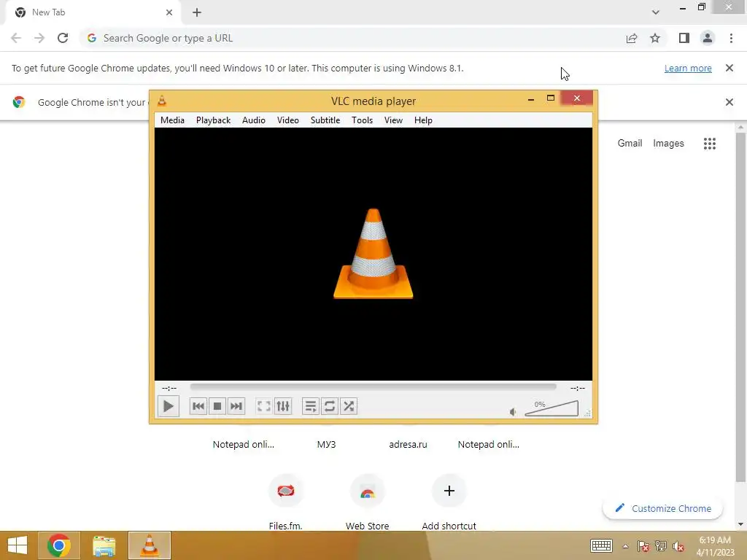The height and width of the screenshot is (560, 747).
Task: Adjust the VLC volume slider
Action: (x=551, y=408)
